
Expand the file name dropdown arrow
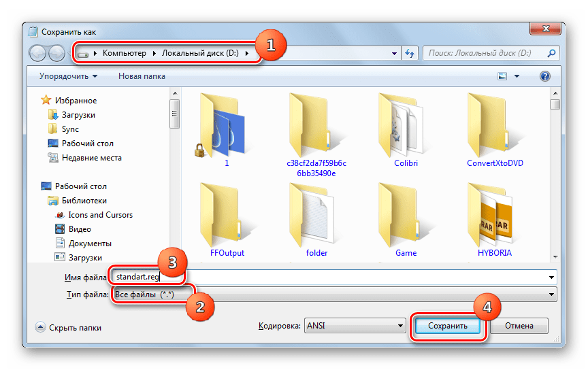[551, 277]
